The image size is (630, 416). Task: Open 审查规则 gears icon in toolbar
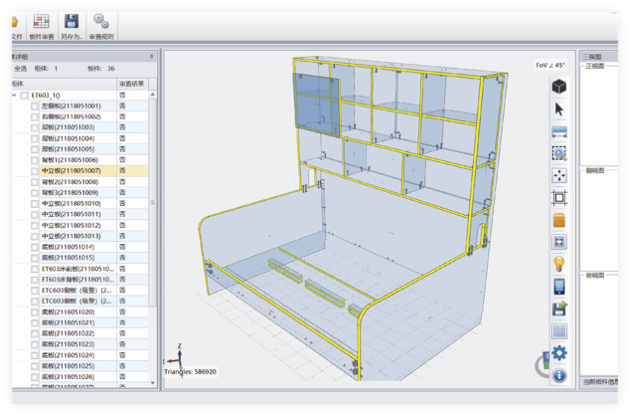(x=101, y=21)
